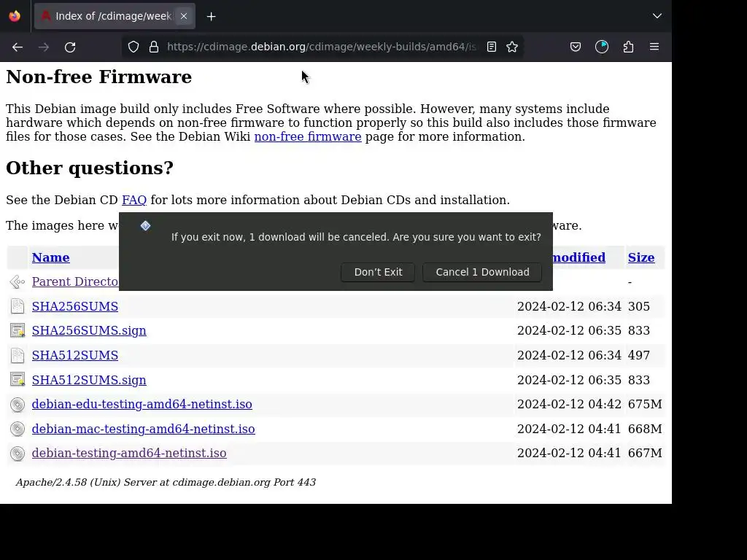
Task: Click the SHA256SUMS.sign signature icon
Action: coord(18,330)
